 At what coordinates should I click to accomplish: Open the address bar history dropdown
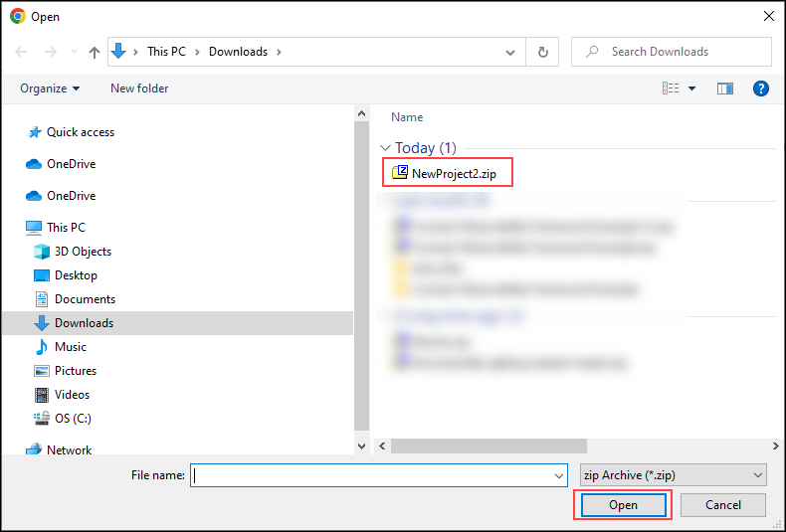[510, 52]
